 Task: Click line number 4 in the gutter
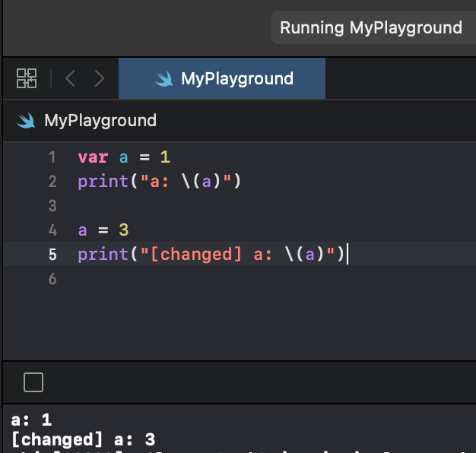(52, 230)
